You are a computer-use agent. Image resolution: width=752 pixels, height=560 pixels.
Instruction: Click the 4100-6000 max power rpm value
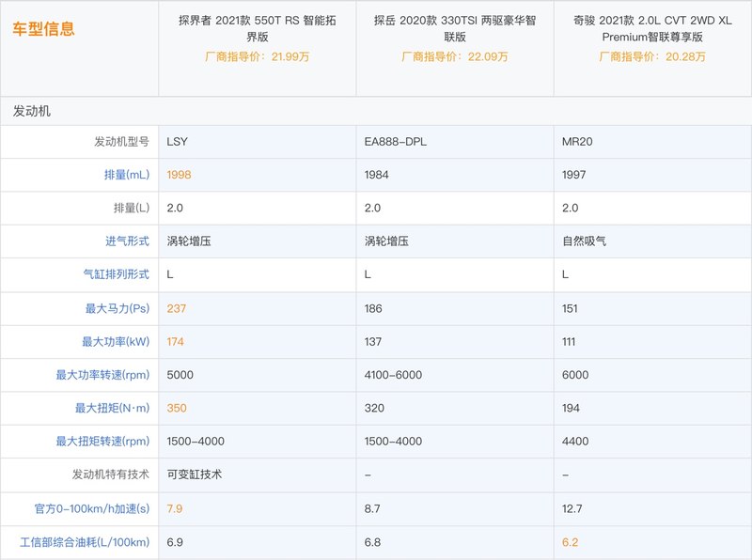(393, 375)
